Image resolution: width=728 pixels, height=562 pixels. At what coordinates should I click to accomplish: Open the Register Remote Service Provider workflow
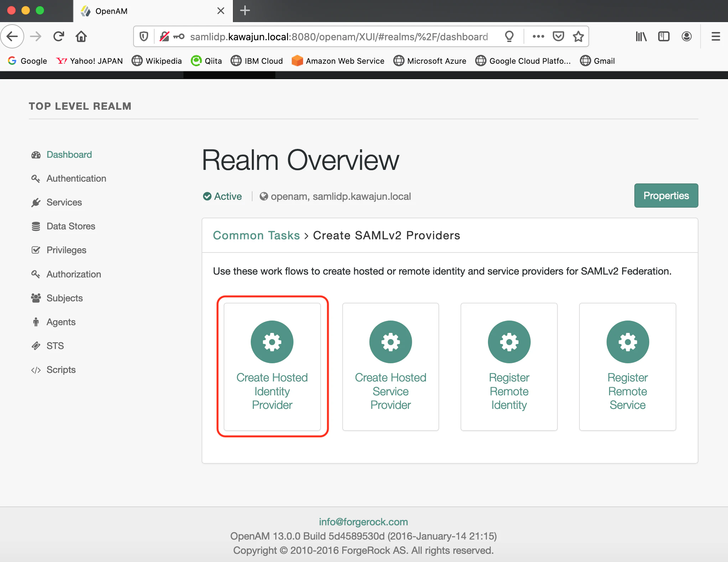pos(628,366)
